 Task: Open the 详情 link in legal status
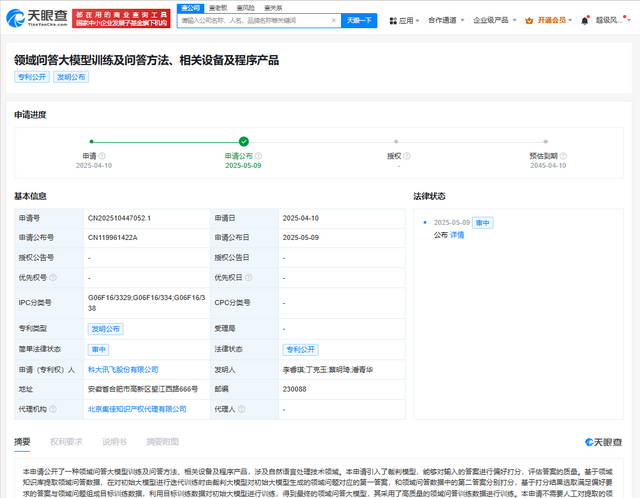[x=457, y=235]
